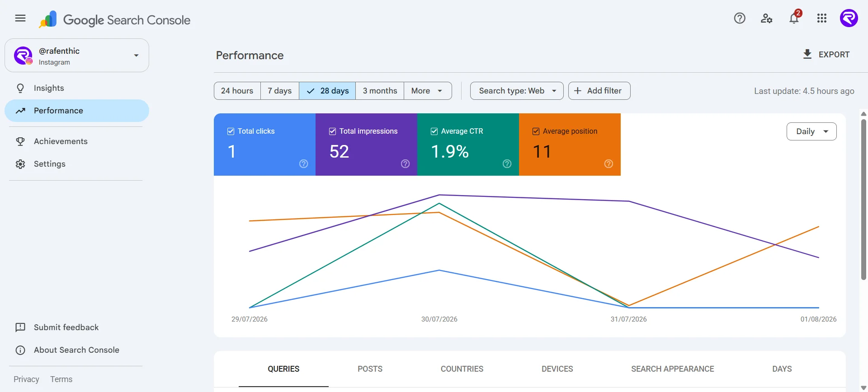Viewport: 868px width, 392px height.
Task: Show help for Total impressions
Action: (406, 164)
